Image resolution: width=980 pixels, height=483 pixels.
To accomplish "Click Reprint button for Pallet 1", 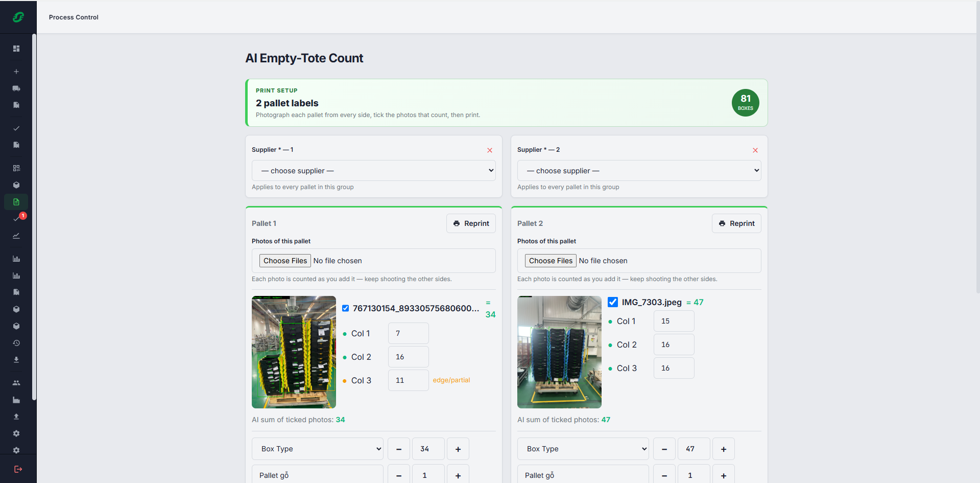I will pyautogui.click(x=471, y=223).
